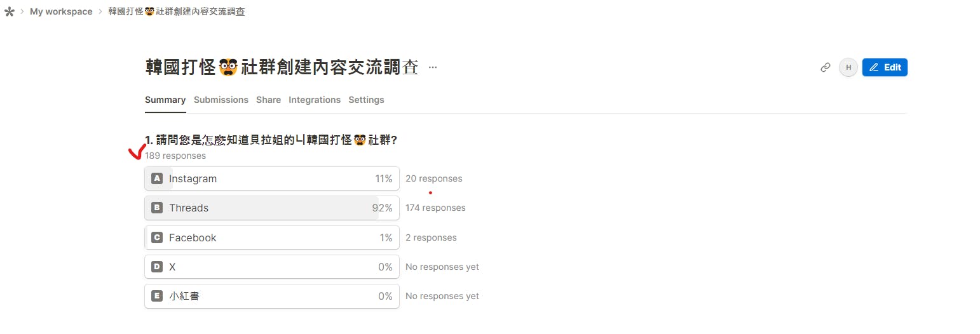Open the three-dot more options menu
Viewport: 980px width, 334px height.
[x=433, y=67]
